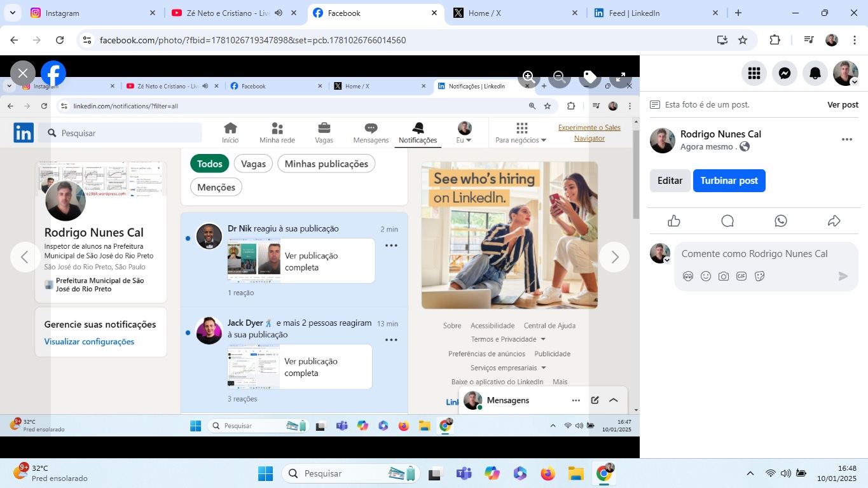Click the Editar button
This screenshot has width=868, height=488.
(x=670, y=181)
